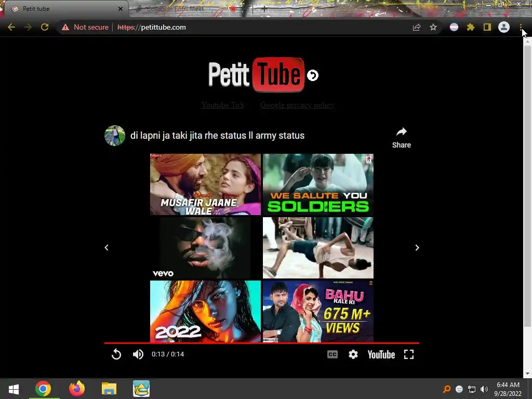Switch to the Petit tube tab
This screenshot has height=399, width=532.
pos(64,9)
